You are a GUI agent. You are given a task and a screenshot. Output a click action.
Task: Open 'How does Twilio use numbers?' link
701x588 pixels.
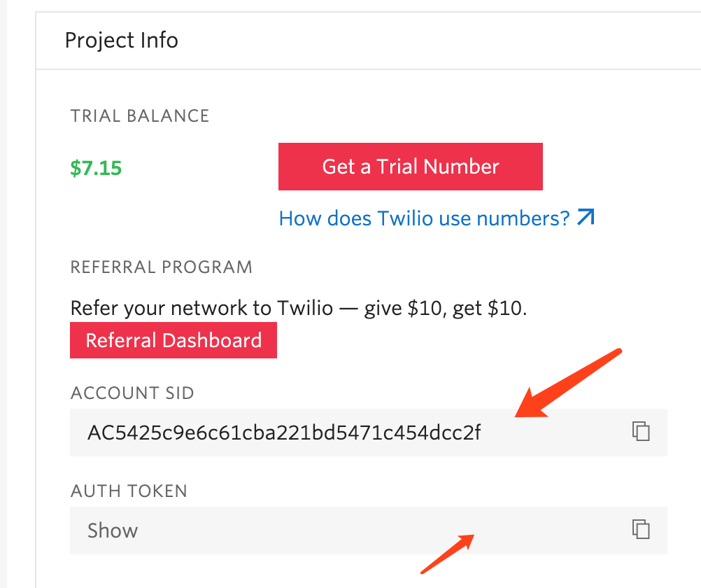tap(425, 218)
